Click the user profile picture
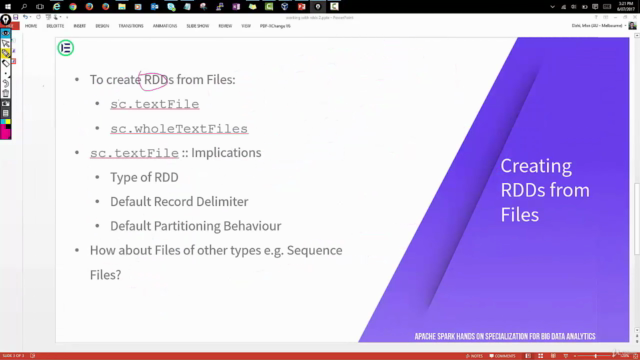The height and width of the screenshot is (360, 640). click(x=632, y=26)
